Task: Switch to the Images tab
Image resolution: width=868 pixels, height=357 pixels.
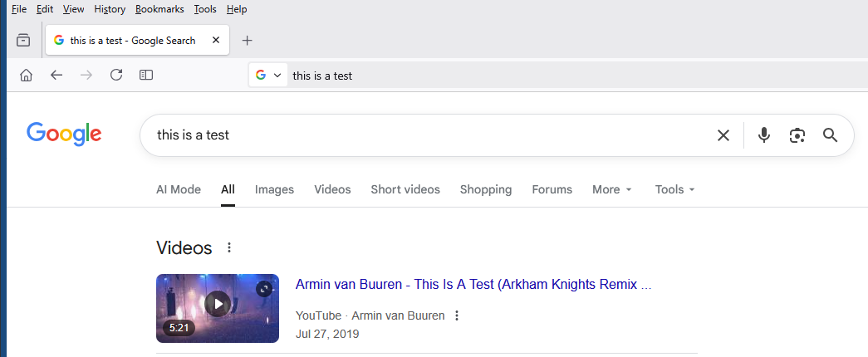Action: pyautogui.click(x=274, y=189)
